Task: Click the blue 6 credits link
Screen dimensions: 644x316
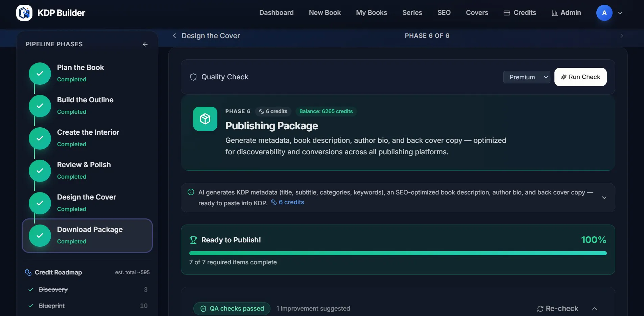Action: pos(288,202)
